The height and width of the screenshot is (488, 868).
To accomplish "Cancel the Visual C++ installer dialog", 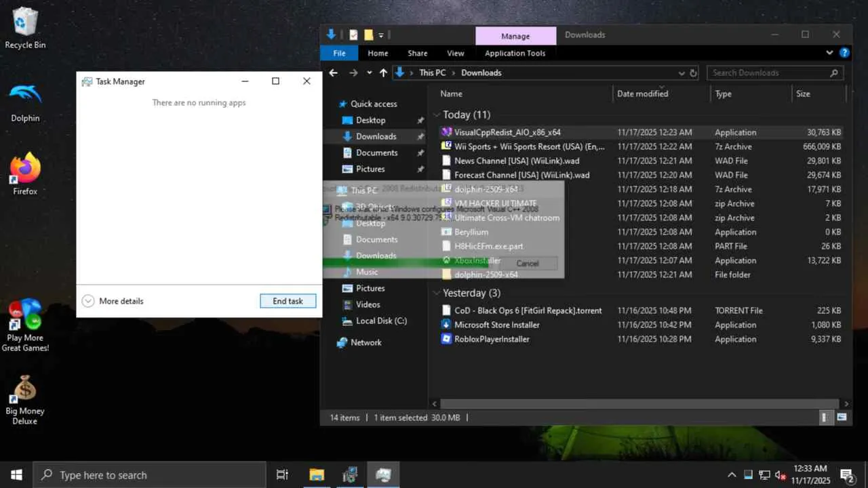I will [528, 264].
